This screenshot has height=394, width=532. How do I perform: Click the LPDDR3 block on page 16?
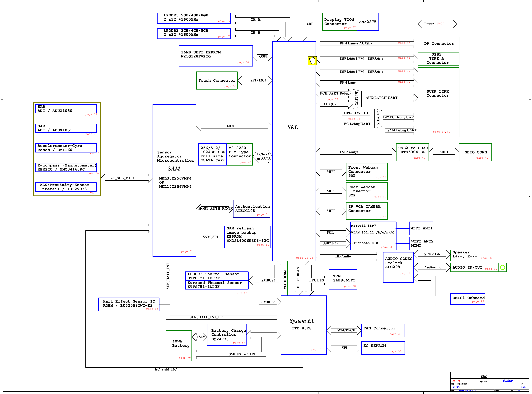tap(194, 18)
